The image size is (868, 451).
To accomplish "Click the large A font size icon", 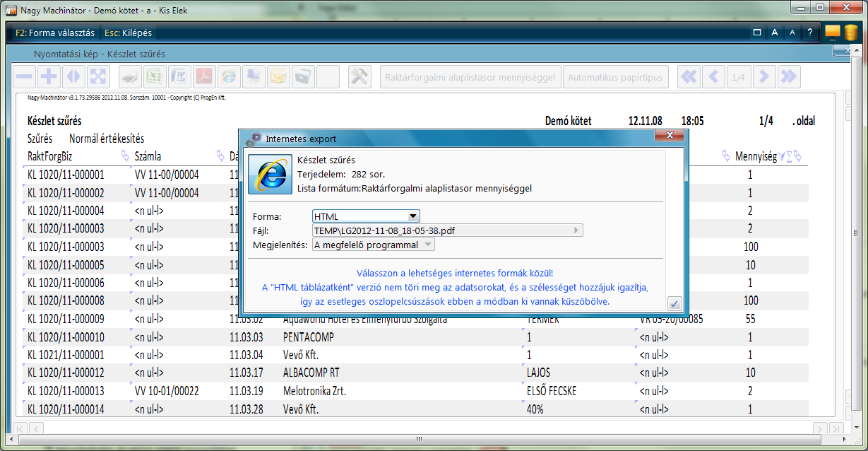I will coord(775,33).
